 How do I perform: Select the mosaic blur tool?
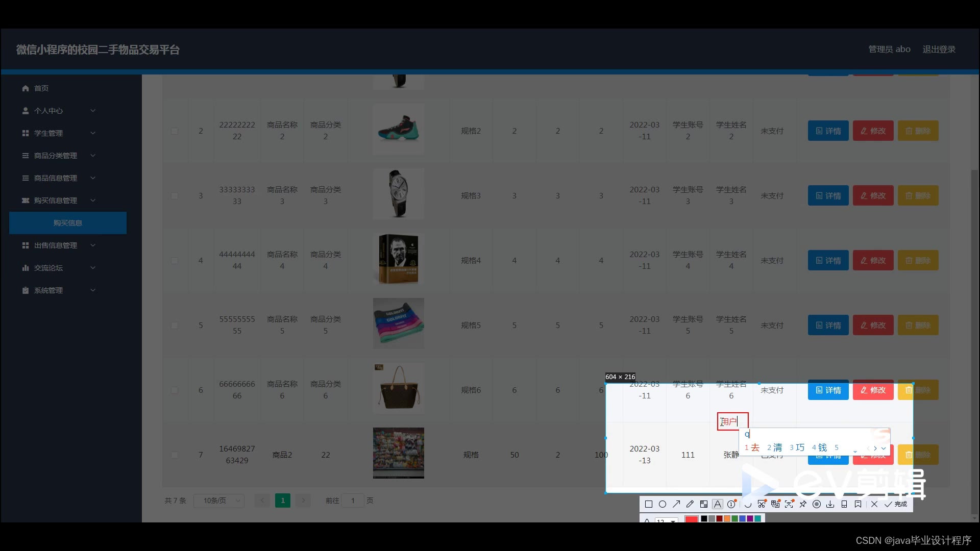[704, 504]
